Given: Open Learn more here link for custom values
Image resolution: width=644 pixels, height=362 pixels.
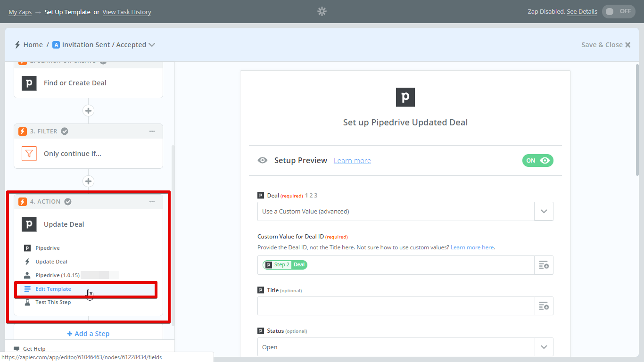Looking at the screenshot, I should point(472,247).
